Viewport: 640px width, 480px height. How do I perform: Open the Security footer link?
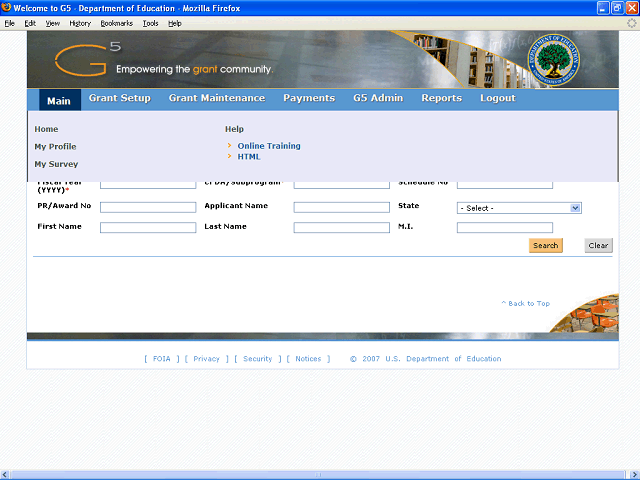pos(258,359)
